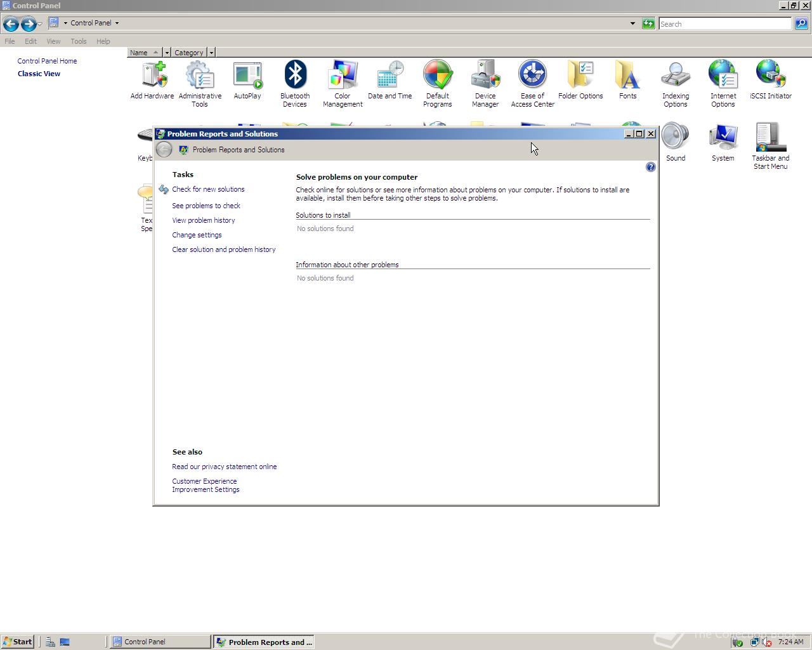Click the Control Panel Forward arrow
This screenshot has height=650, width=812.
(28, 24)
